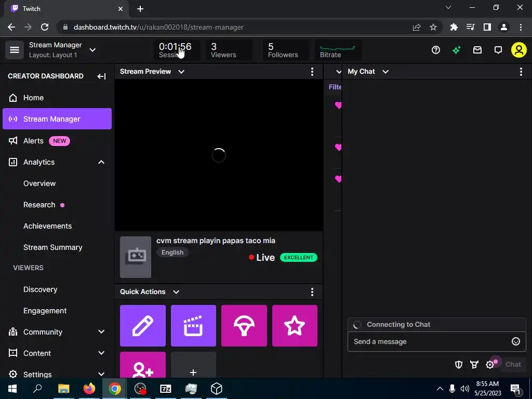The width and height of the screenshot is (532, 399).
Task: Open Firefox from taskbar
Action: click(x=89, y=389)
